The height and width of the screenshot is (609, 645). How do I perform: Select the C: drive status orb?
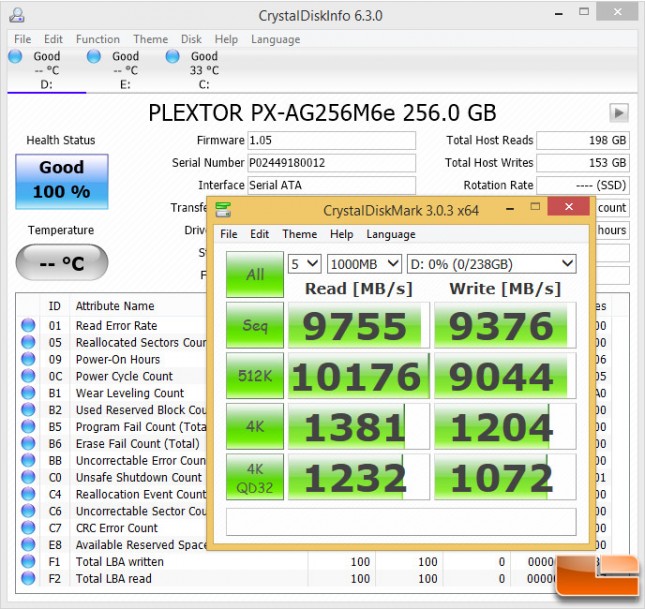click(x=172, y=56)
